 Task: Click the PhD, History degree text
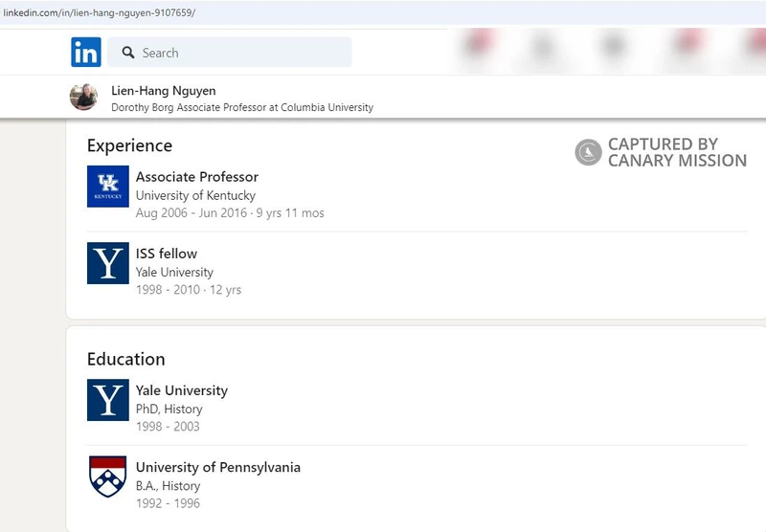point(169,409)
